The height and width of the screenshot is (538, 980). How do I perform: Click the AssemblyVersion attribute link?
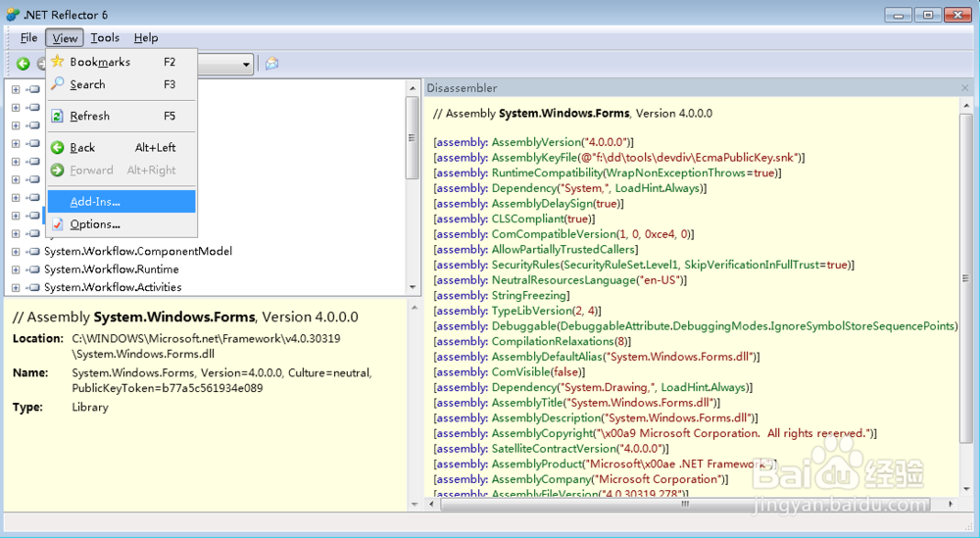coord(536,142)
